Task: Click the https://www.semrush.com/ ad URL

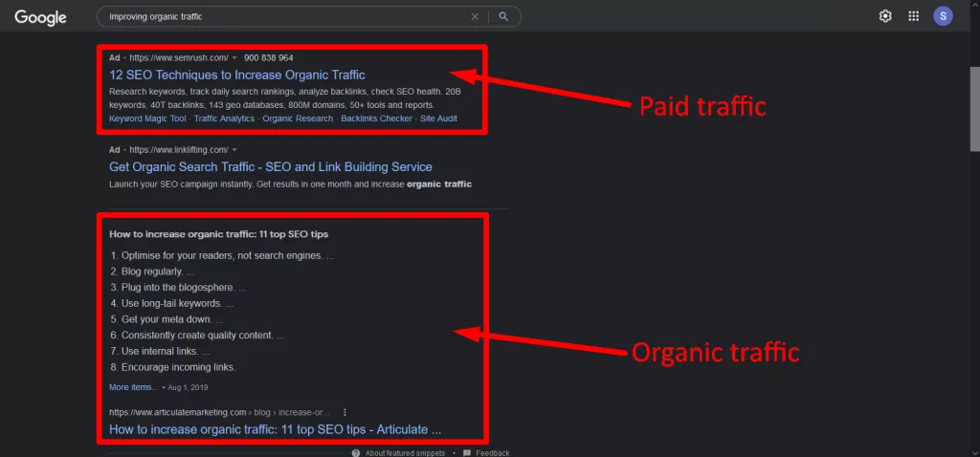Action: 179,58
